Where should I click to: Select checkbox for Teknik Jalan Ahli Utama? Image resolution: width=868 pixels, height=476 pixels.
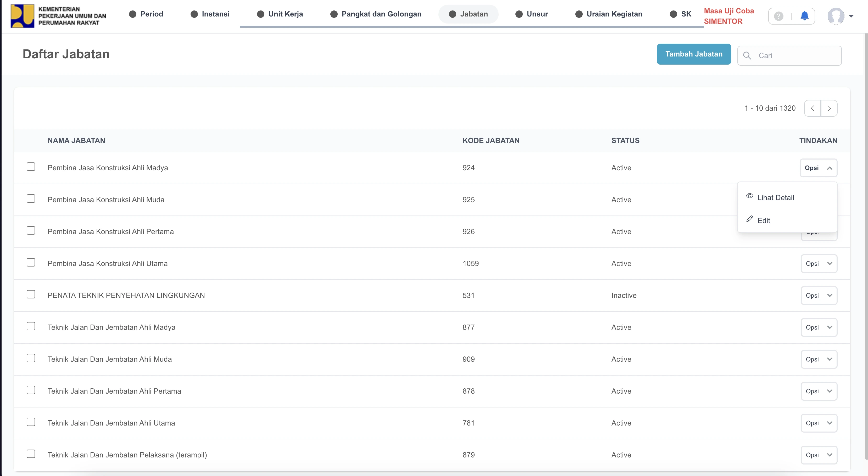pyautogui.click(x=31, y=422)
